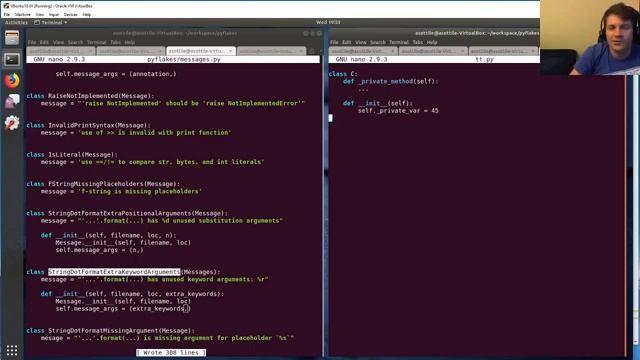Click 'tt.py' in right nano title bar
Screen dimensions: 640x360
pos(484,59)
